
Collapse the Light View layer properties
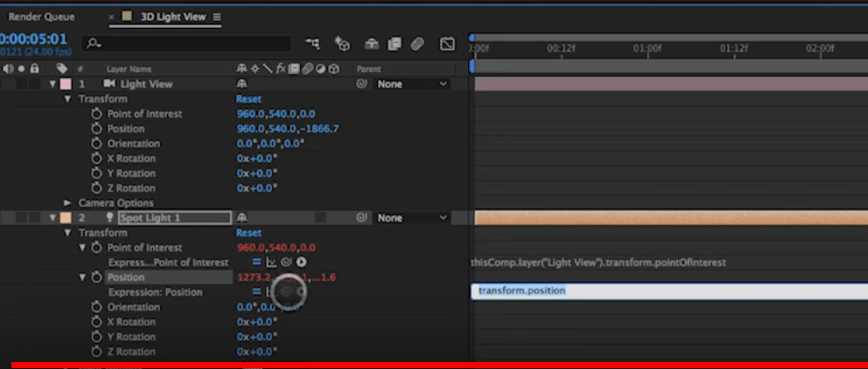52,84
